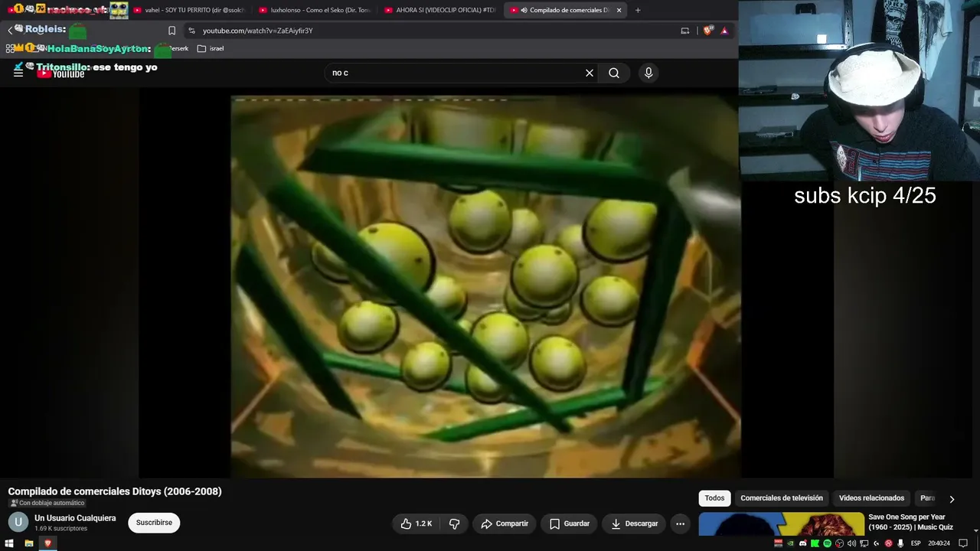Switch to the vahel SOY TU PERRITO tab
The width and height of the screenshot is (980, 551).
click(188, 10)
